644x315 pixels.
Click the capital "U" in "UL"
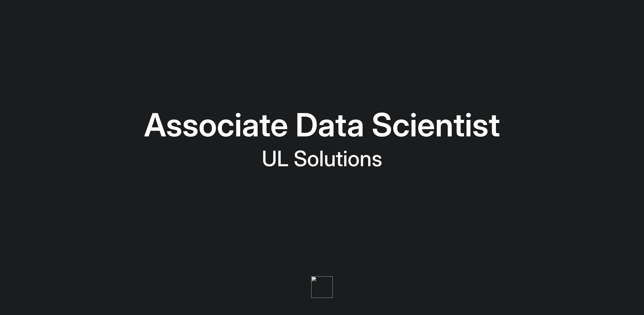coord(269,159)
